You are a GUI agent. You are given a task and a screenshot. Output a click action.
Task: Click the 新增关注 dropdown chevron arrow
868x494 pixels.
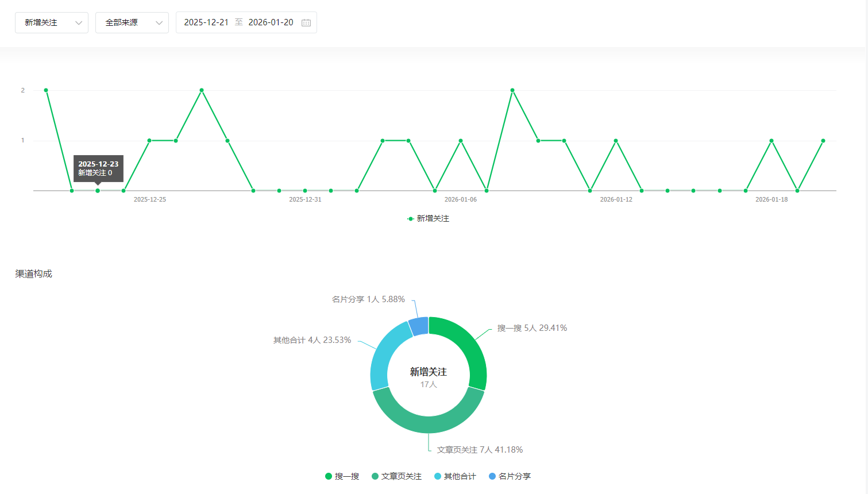79,23
